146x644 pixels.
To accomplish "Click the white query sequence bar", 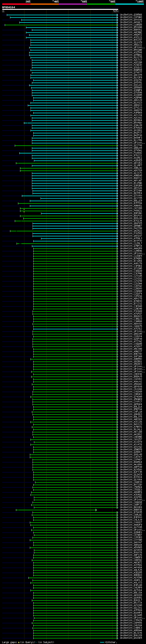I will tap(60, 9).
